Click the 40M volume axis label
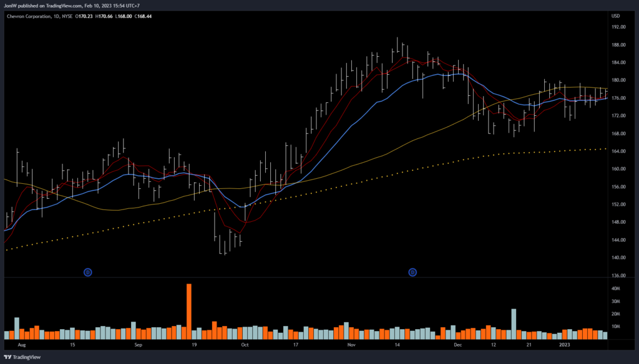639x364 pixels. pyautogui.click(x=615, y=289)
